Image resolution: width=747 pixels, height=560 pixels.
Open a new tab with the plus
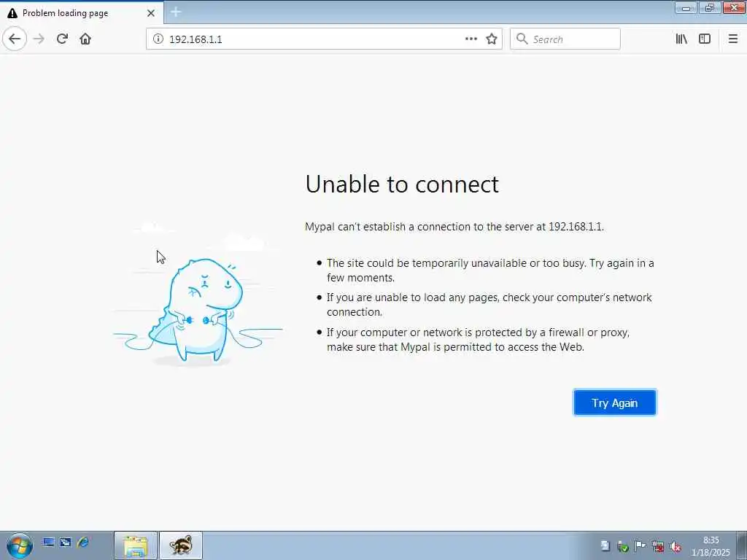click(176, 12)
